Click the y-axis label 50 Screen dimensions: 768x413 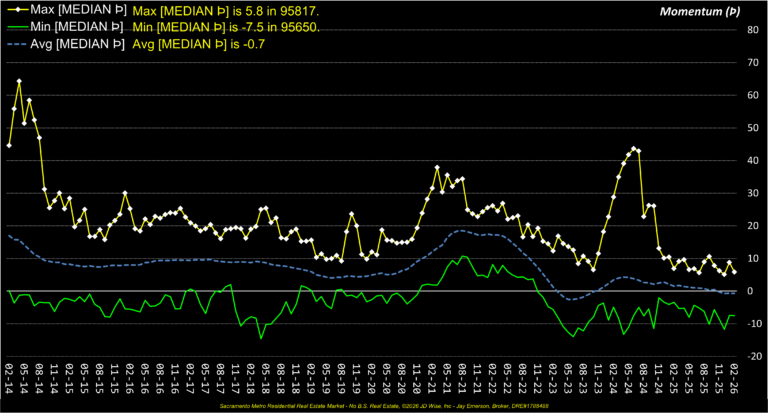point(753,128)
